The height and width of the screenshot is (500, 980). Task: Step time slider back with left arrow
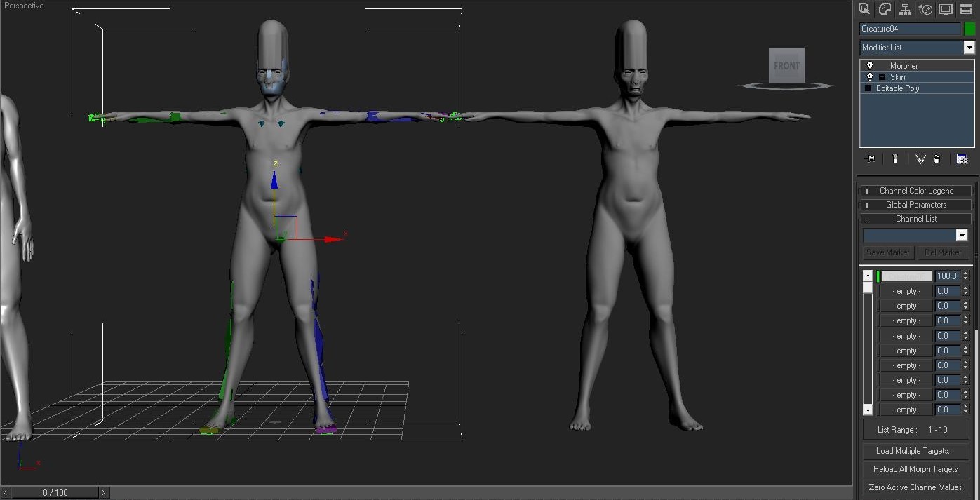point(6,492)
